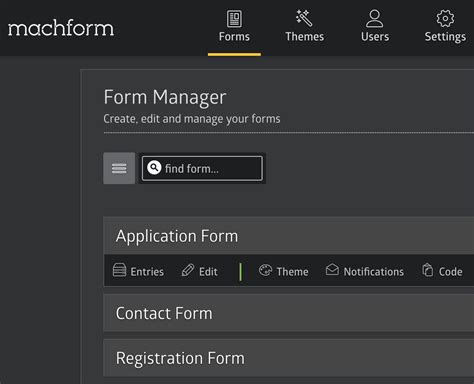The width and height of the screenshot is (474, 384).
Task: Click the Notifications envelope icon
Action: (x=332, y=269)
